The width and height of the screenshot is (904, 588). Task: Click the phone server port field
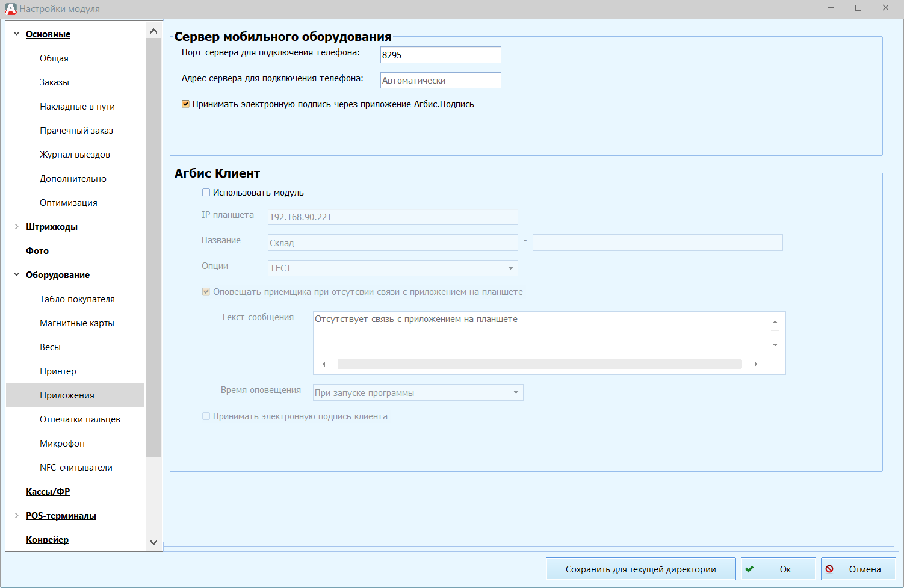441,55
